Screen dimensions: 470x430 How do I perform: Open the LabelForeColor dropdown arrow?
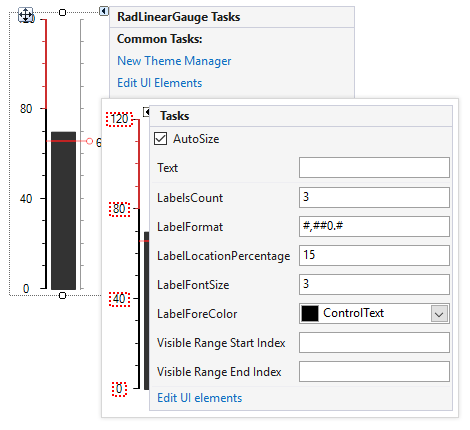tap(439, 314)
